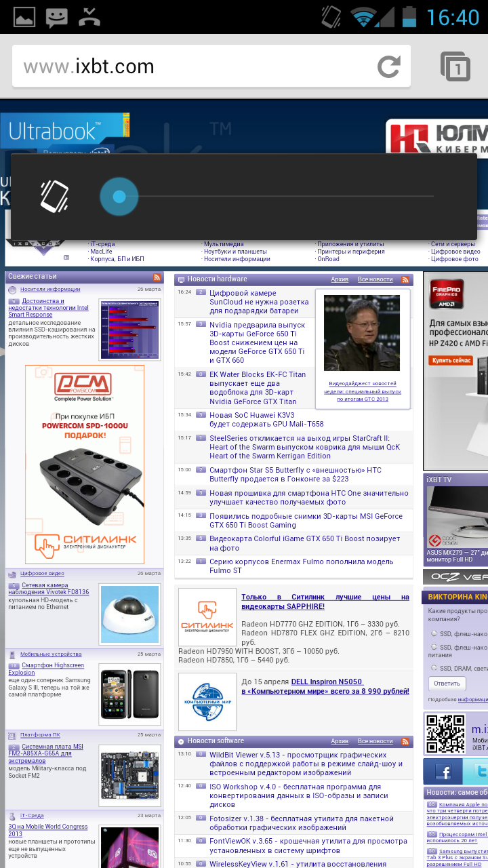Open news Цифровой камере SunCloud не нужна розетка

(x=259, y=302)
